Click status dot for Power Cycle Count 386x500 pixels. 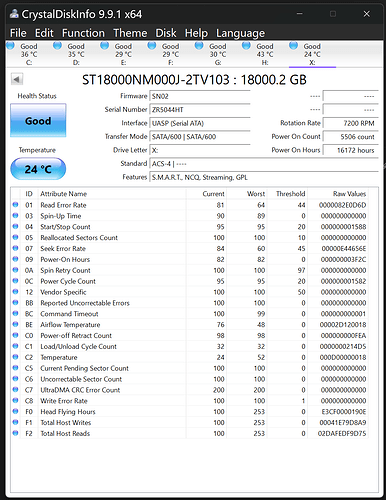15,281
